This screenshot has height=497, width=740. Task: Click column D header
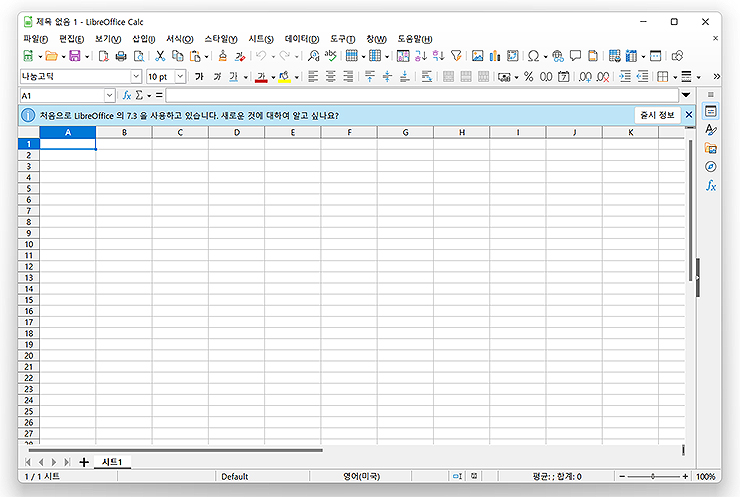pos(236,132)
